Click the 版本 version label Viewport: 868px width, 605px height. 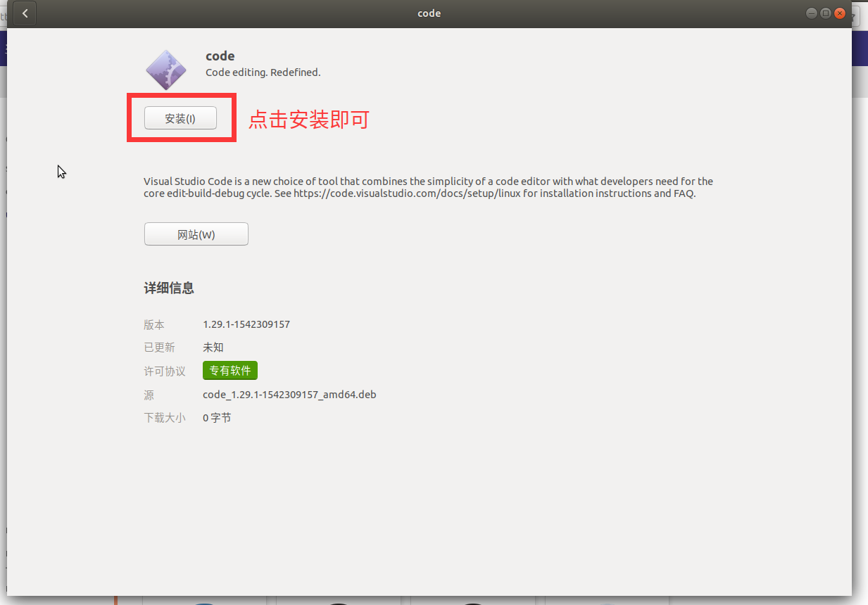click(154, 324)
